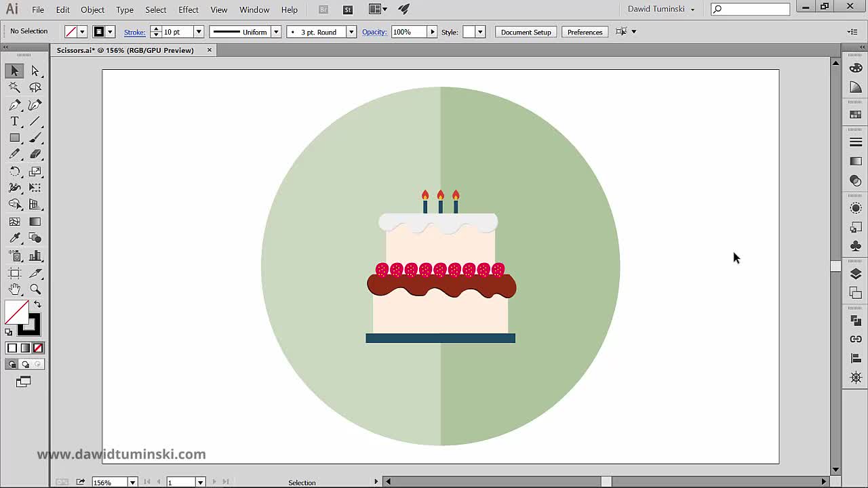This screenshot has height=488, width=868.
Task: Select the Column Graph tool
Action: click(35, 256)
